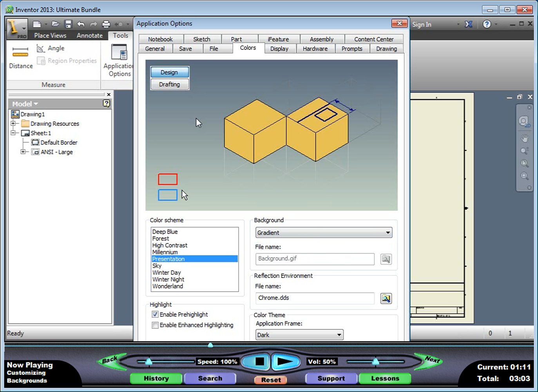538x392 pixels.
Task: Open the Help question mark icon
Action: (x=487, y=24)
